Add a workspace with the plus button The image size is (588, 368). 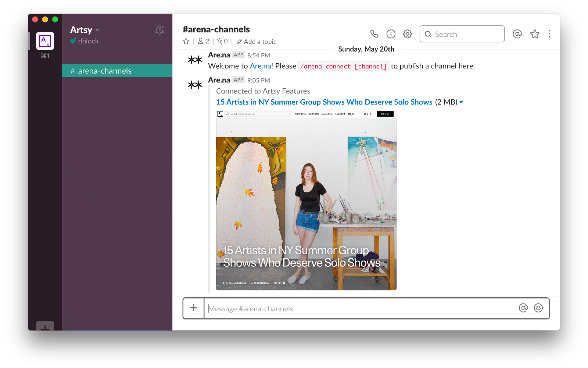pyautogui.click(x=45, y=326)
